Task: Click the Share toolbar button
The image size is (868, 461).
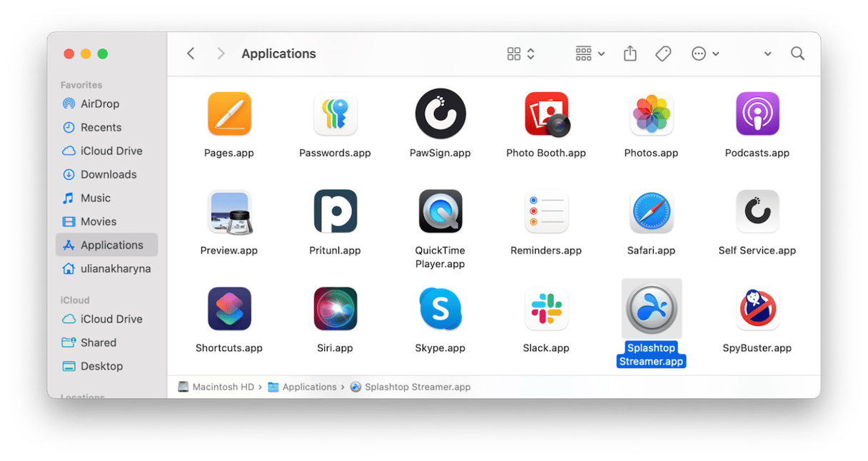Action: [x=630, y=54]
